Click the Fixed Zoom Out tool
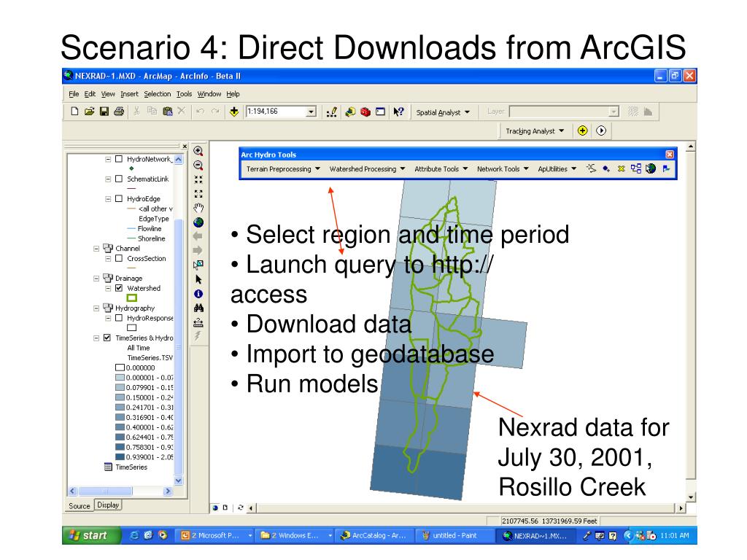 coord(198,194)
